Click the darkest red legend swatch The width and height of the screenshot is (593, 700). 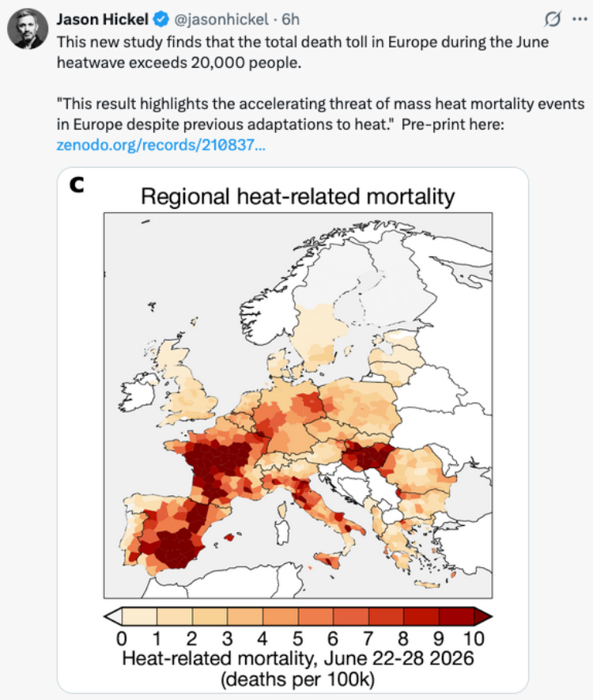(x=456, y=616)
